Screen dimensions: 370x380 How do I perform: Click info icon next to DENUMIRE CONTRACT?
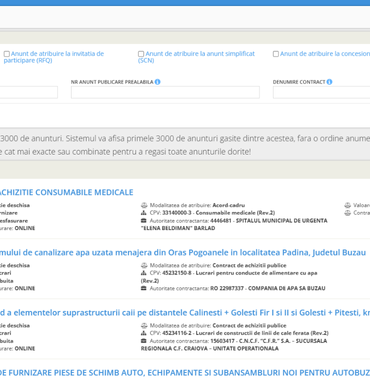click(329, 82)
